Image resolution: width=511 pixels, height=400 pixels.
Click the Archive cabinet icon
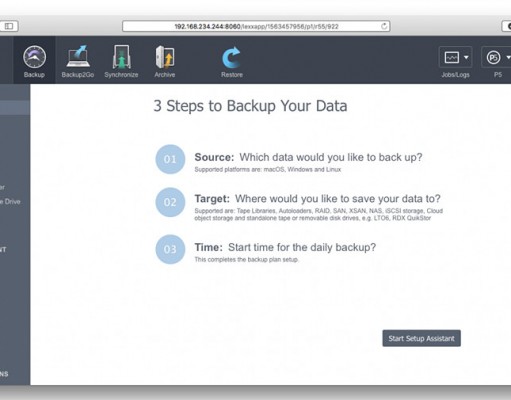pos(165,57)
